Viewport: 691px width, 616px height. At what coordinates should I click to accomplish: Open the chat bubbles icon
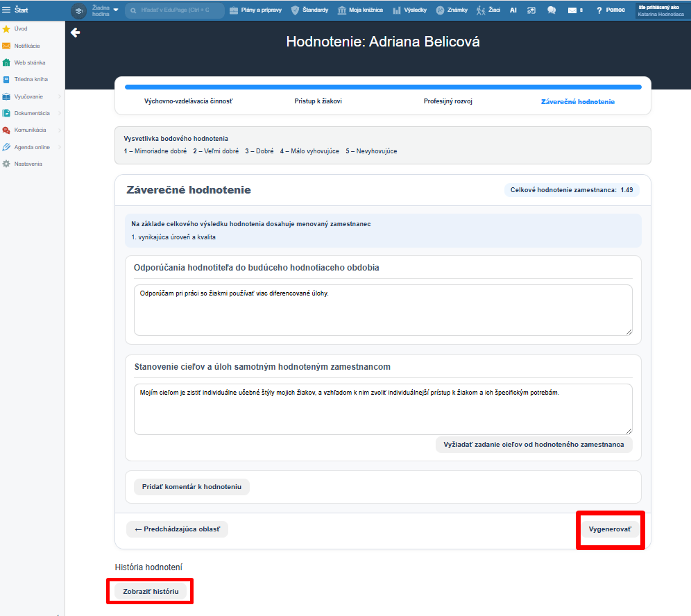(552, 10)
